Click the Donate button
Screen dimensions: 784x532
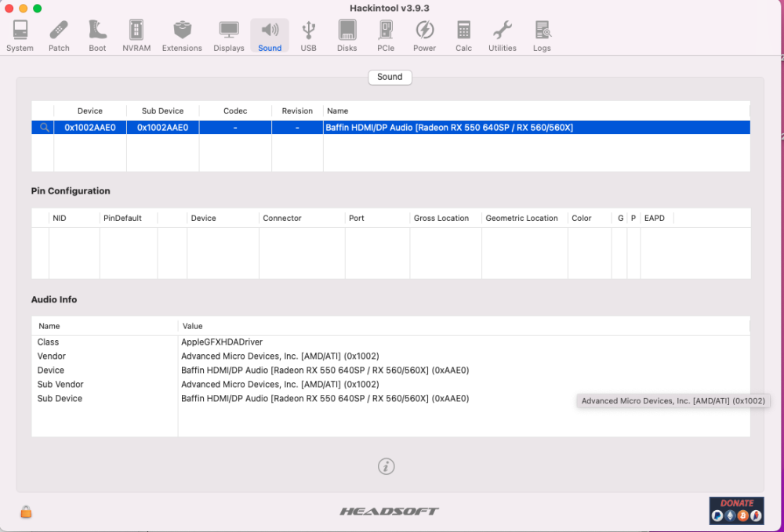pos(736,511)
